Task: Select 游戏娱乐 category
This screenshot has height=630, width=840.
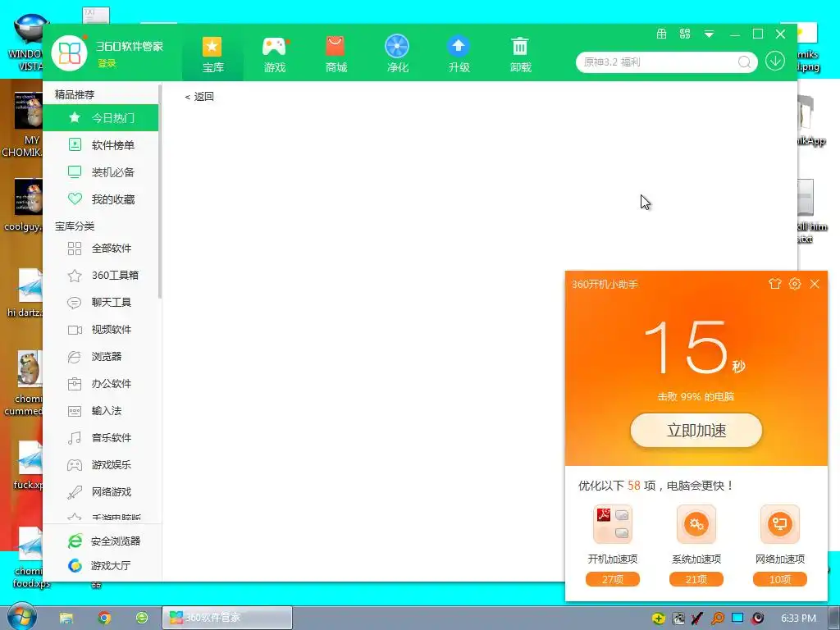Action: click(x=101, y=465)
